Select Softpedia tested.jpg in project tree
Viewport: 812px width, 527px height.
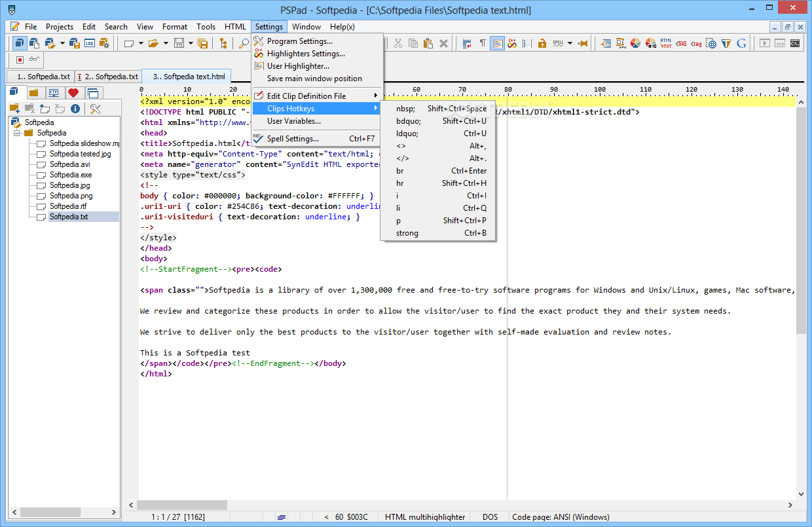point(81,154)
